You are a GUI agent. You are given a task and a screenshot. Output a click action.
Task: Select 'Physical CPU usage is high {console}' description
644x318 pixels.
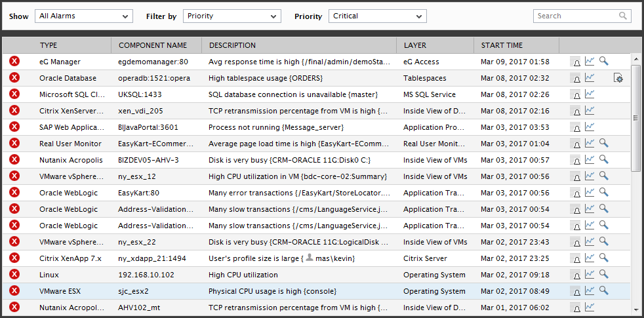pyautogui.click(x=273, y=291)
